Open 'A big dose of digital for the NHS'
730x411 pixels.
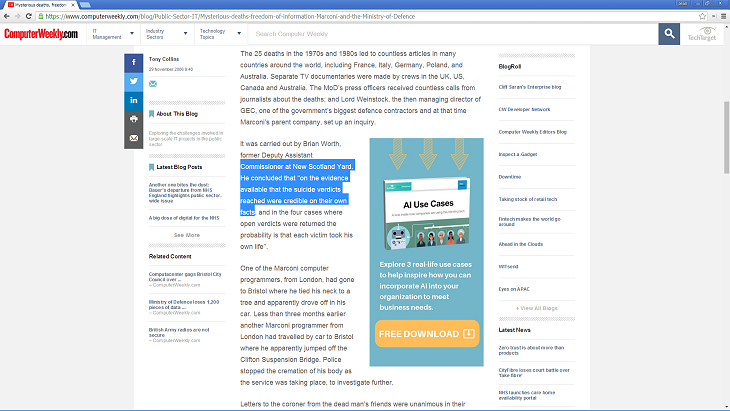click(x=184, y=218)
